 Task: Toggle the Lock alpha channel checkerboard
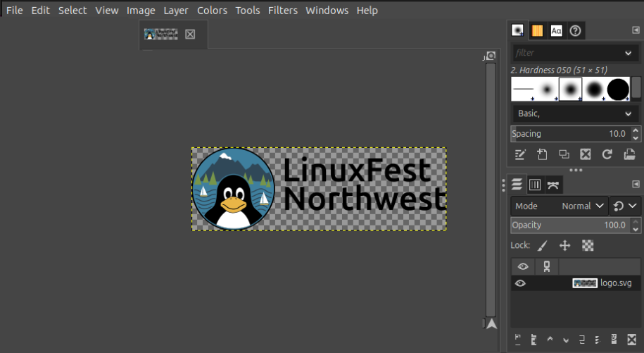[x=588, y=246]
